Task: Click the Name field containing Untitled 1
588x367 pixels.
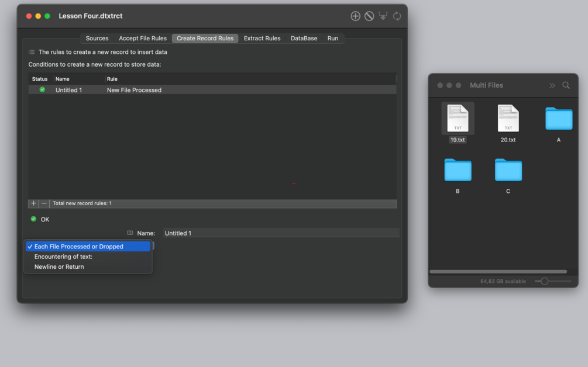Action: tap(281, 233)
